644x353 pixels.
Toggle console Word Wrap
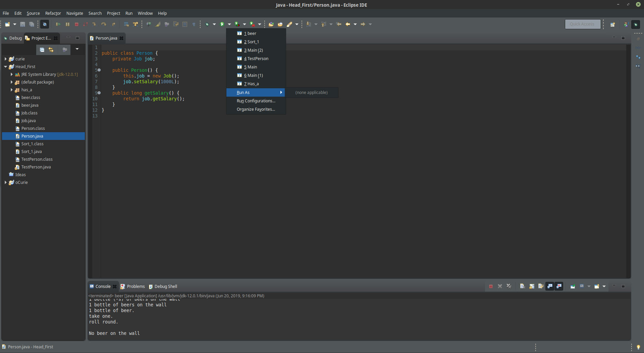coord(541,286)
